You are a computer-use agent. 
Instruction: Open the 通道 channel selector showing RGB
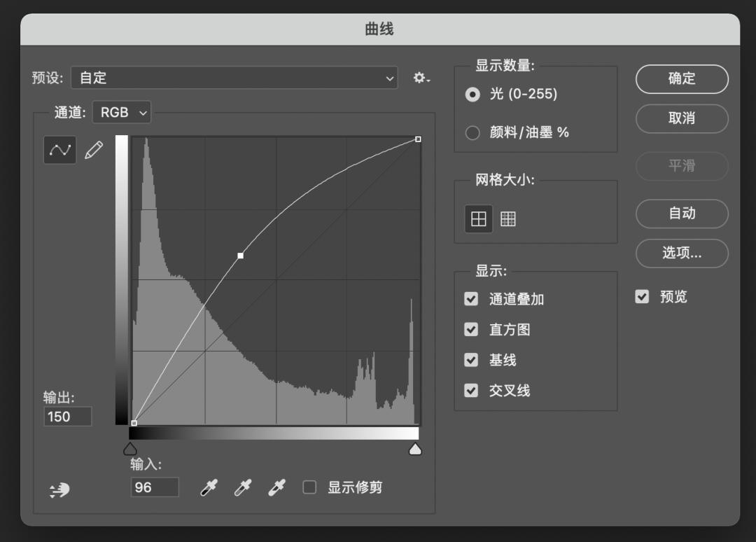point(121,112)
